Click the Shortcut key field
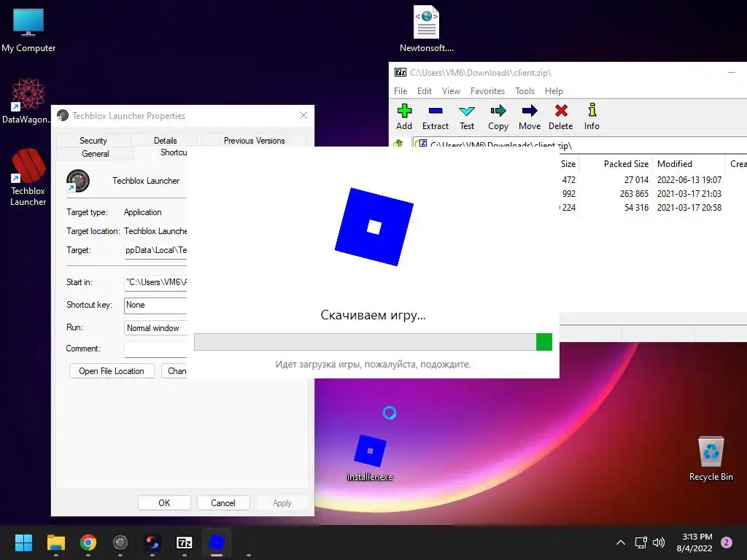Screen dimensions: 747x560 click(x=156, y=306)
